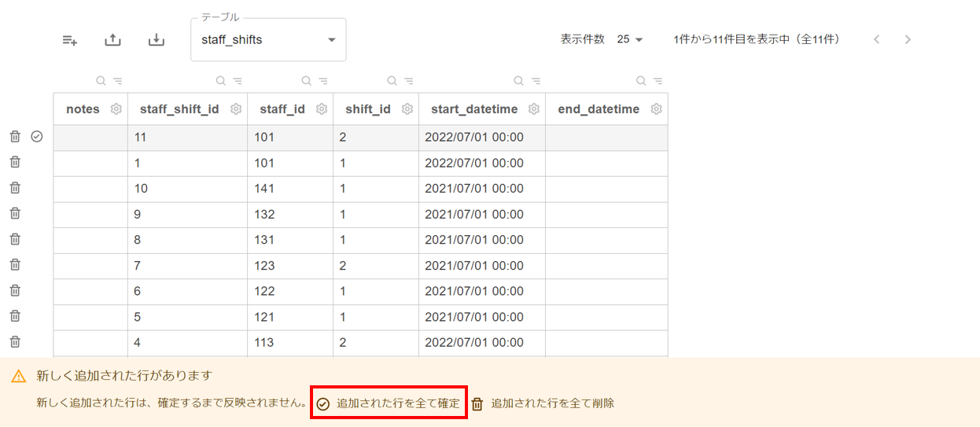Delete row with staff_shift_id 10

point(15,188)
